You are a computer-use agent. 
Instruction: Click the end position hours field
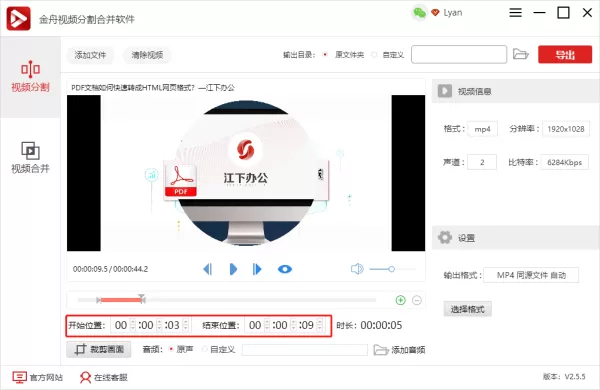click(255, 325)
